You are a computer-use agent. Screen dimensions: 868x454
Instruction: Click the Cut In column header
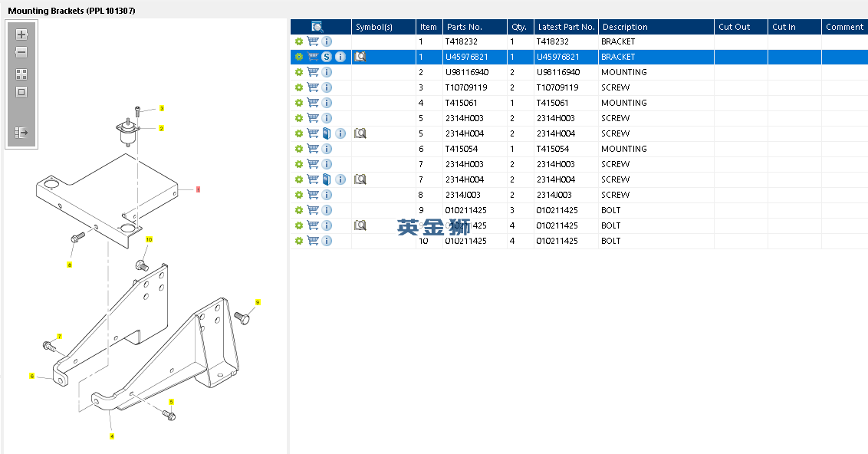coord(794,27)
